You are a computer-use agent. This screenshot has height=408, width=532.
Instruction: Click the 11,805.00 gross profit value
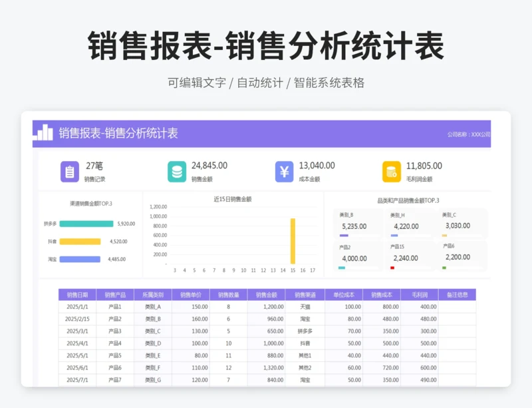424,166
